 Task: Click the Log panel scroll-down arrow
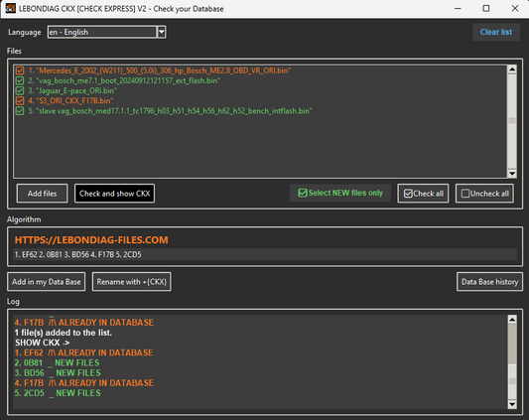tap(512, 404)
